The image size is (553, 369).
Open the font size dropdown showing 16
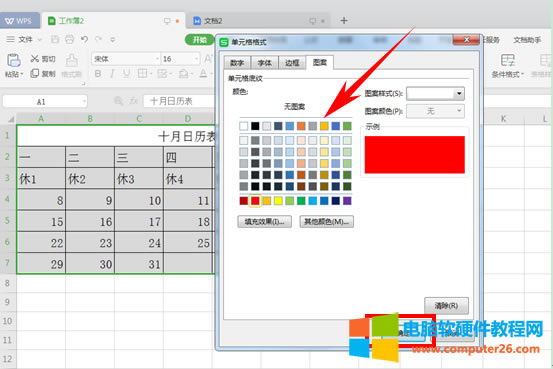tap(196, 59)
